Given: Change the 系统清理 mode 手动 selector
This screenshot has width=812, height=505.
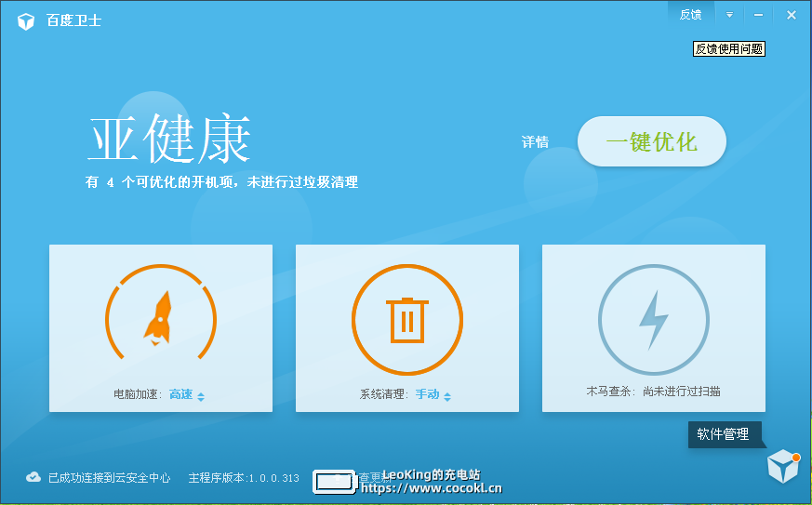Looking at the screenshot, I should [433, 394].
